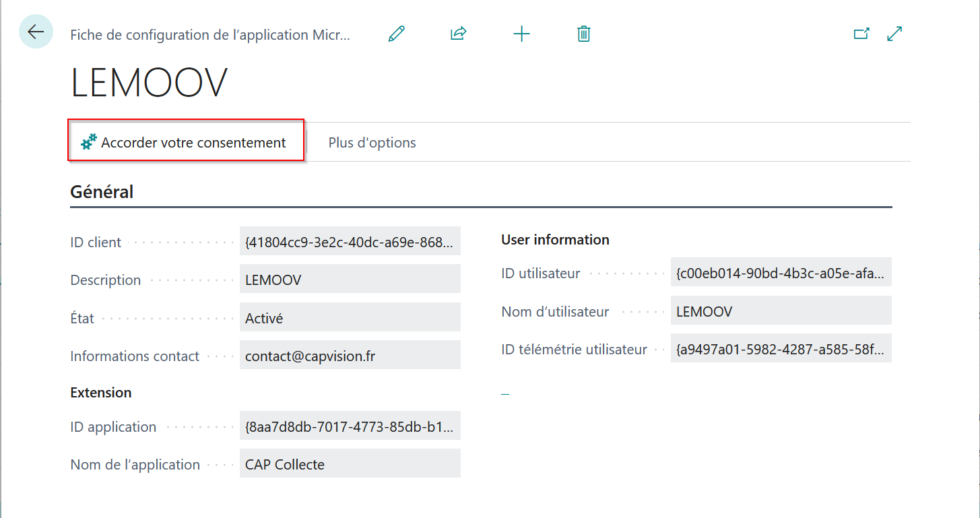Viewport: 980px width, 518px height.
Task: Click the consent puzzle icon
Action: coord(89,141)
